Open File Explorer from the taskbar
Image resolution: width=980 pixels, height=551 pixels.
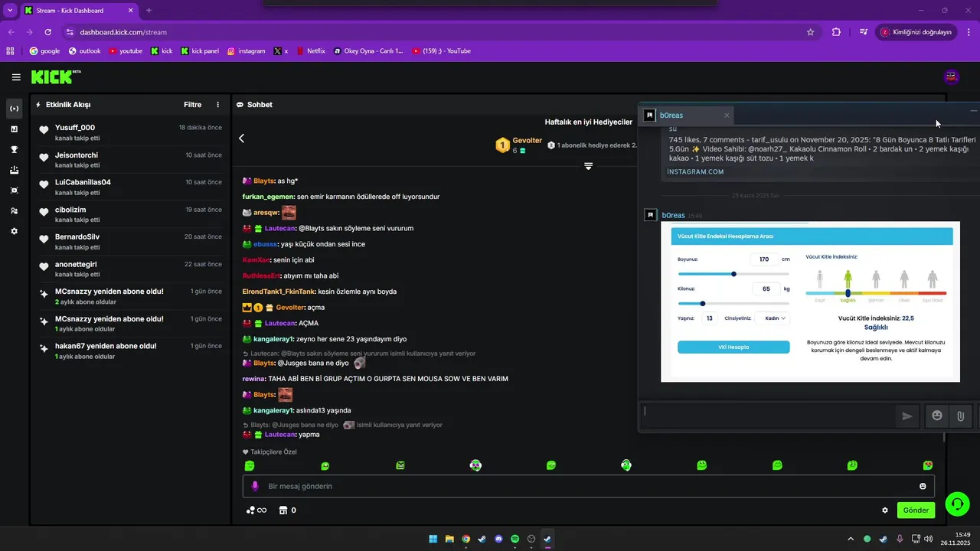[449, 539]
